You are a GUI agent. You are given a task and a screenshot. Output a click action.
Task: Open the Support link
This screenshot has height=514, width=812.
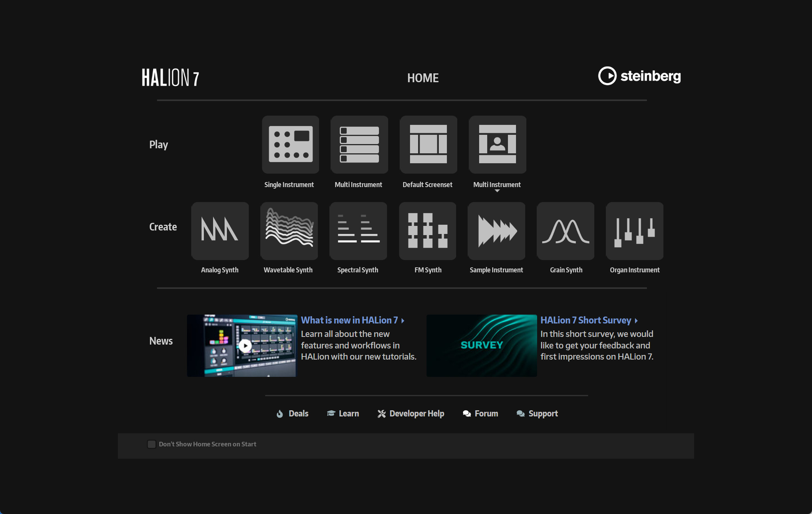pyautogui.click(x=537, y=413)
